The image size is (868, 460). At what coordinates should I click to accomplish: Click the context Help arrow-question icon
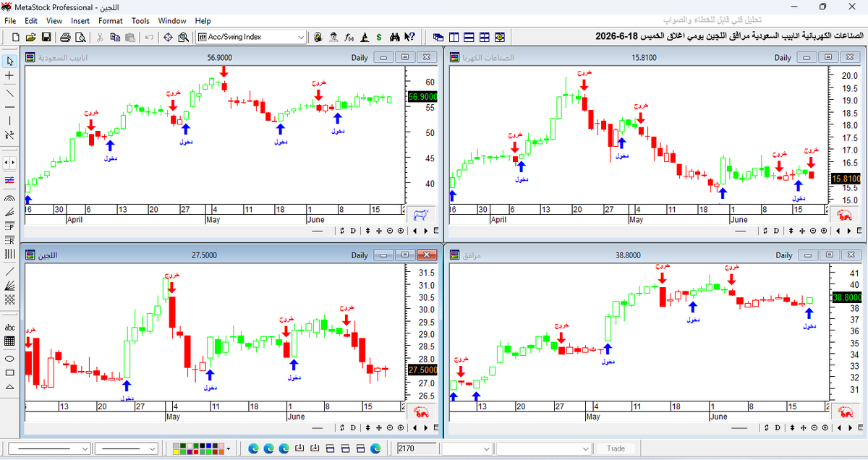pos(409,37)
